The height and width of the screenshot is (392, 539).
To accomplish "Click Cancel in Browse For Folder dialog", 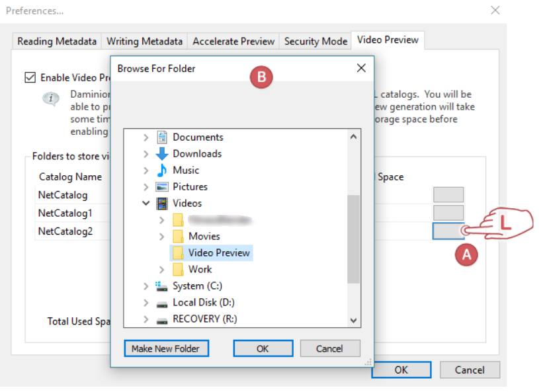I will coord(330,348).
